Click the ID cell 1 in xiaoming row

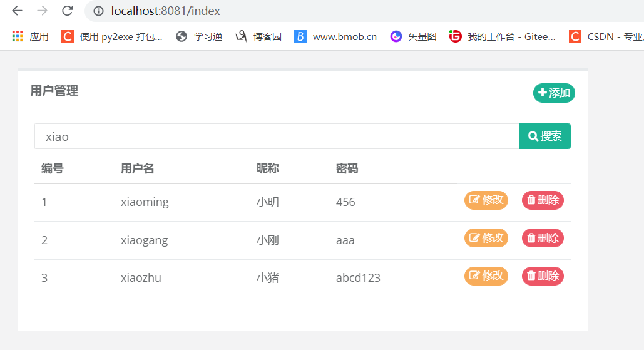coord(44,202)
